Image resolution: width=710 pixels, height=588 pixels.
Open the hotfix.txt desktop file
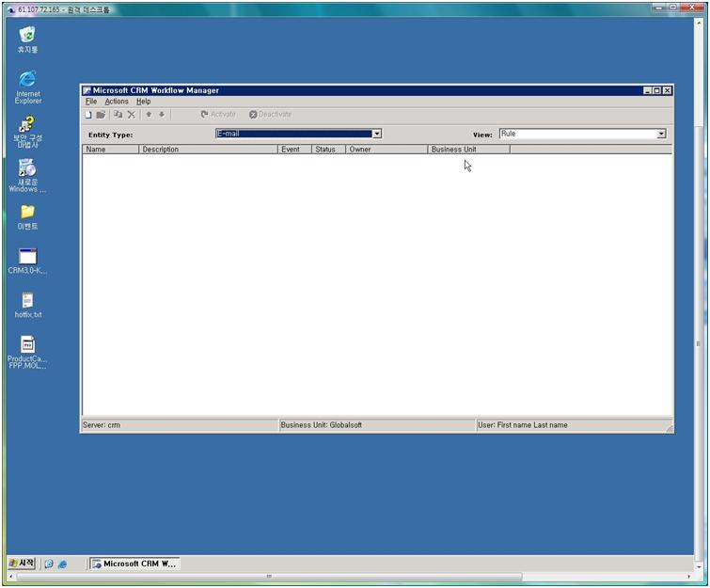tap(27, 306)
